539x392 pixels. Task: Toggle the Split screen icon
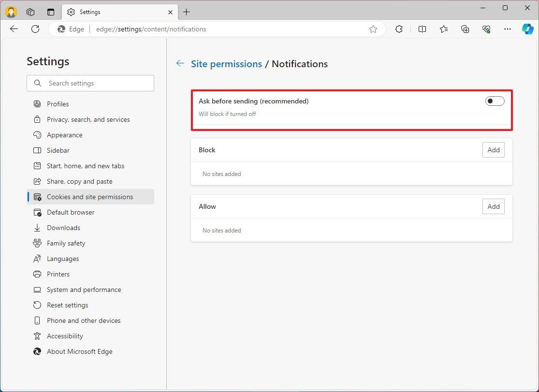pos(422,29)
